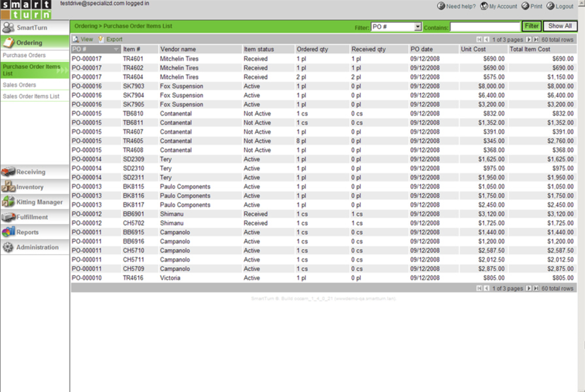The height and width of the screenshot is (392, 585).
Task: Select row with item TR4601
Action: [x=324, y=59]
